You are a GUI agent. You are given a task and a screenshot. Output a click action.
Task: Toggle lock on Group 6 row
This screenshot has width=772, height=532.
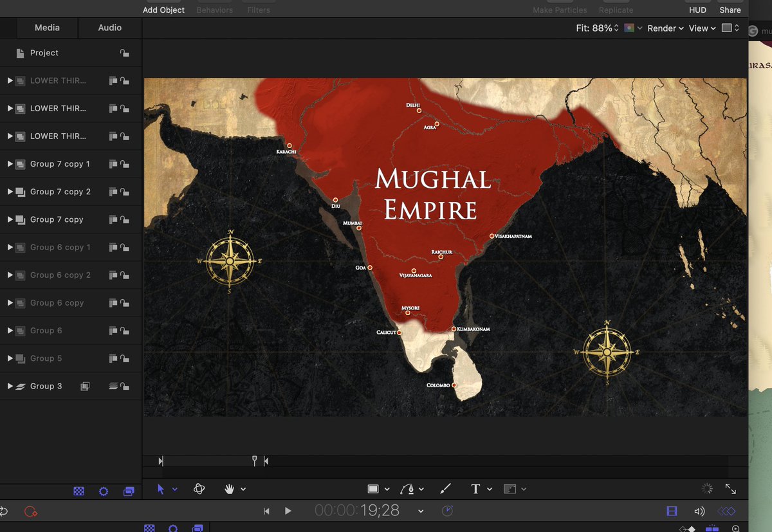pyautogui.click(x=125, y=331)
